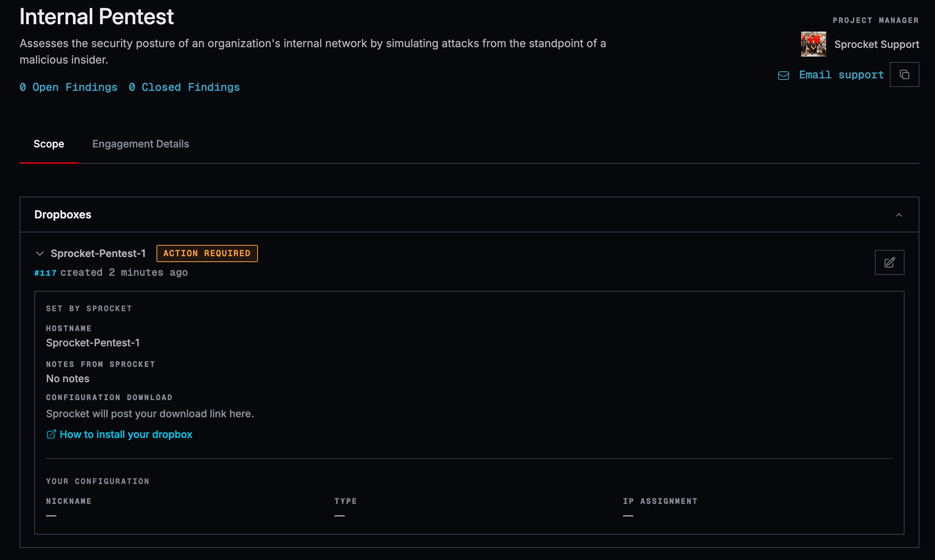Click the Internal Pentest page title

click(96, 17)
